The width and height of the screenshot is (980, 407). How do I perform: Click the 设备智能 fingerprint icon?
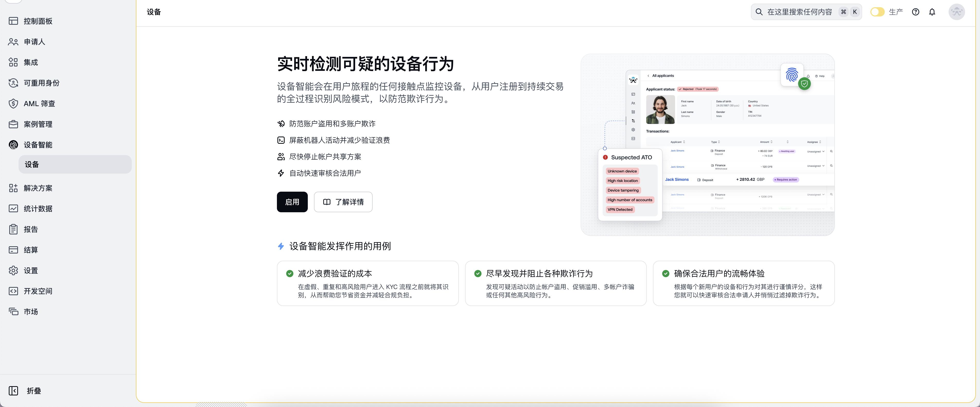click(x=13, y=145)
